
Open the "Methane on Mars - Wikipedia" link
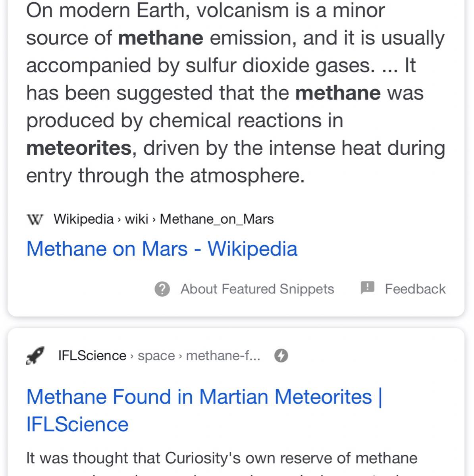(x=162, y=249)
